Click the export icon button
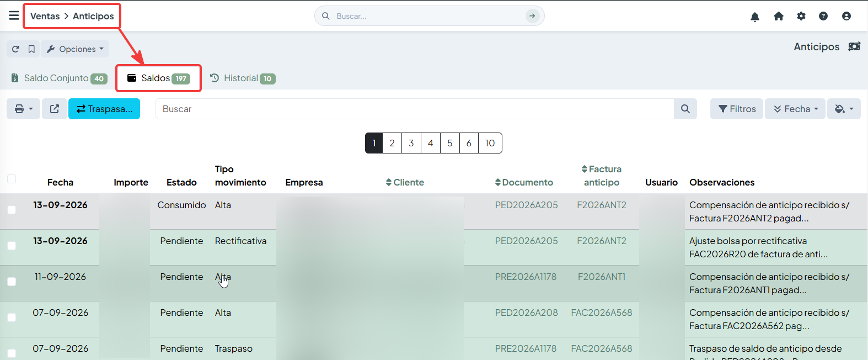Viewport: 868px width, 360px height. [55, 109]
